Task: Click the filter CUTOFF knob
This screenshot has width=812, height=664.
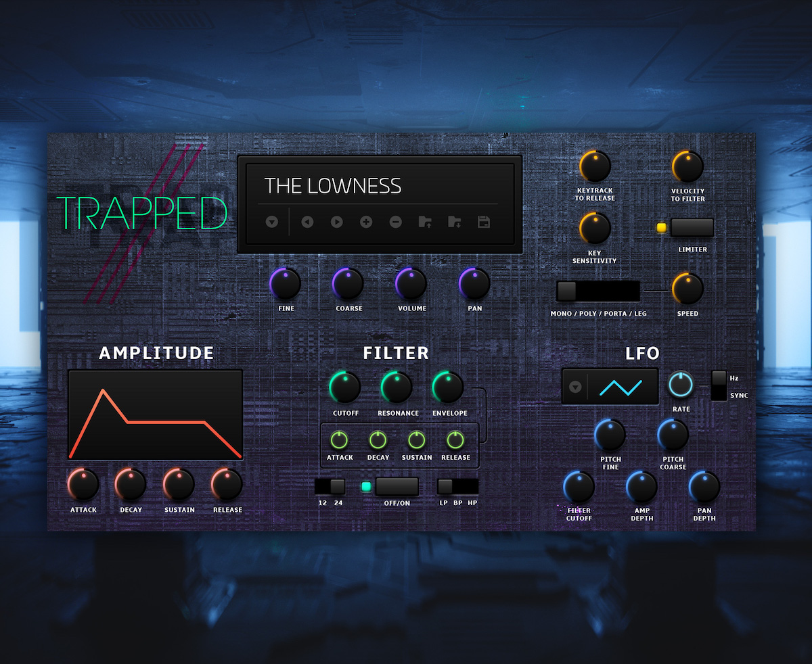Action: [x=345, y=387]
